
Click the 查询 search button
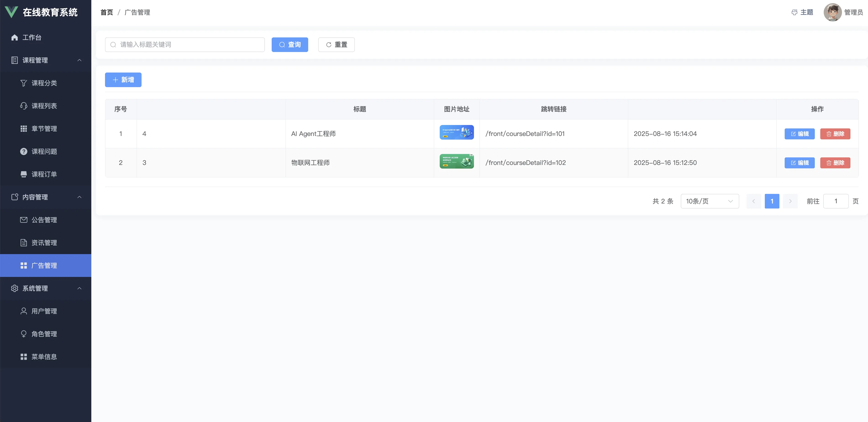(x=289, y=45)
